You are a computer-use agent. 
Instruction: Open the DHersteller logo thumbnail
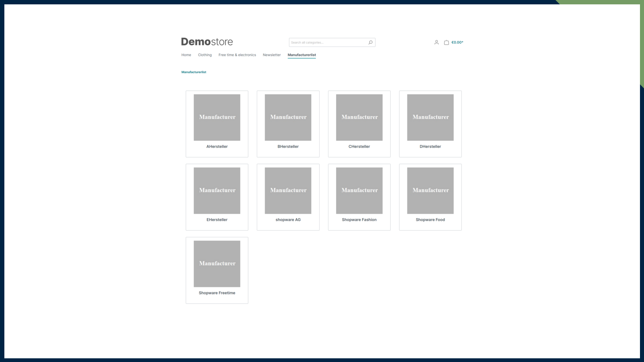coord(430,117)
